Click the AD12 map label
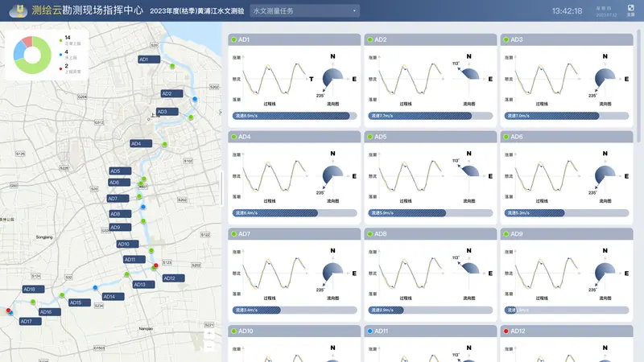 pyautogui.click(x=173, y=278)
